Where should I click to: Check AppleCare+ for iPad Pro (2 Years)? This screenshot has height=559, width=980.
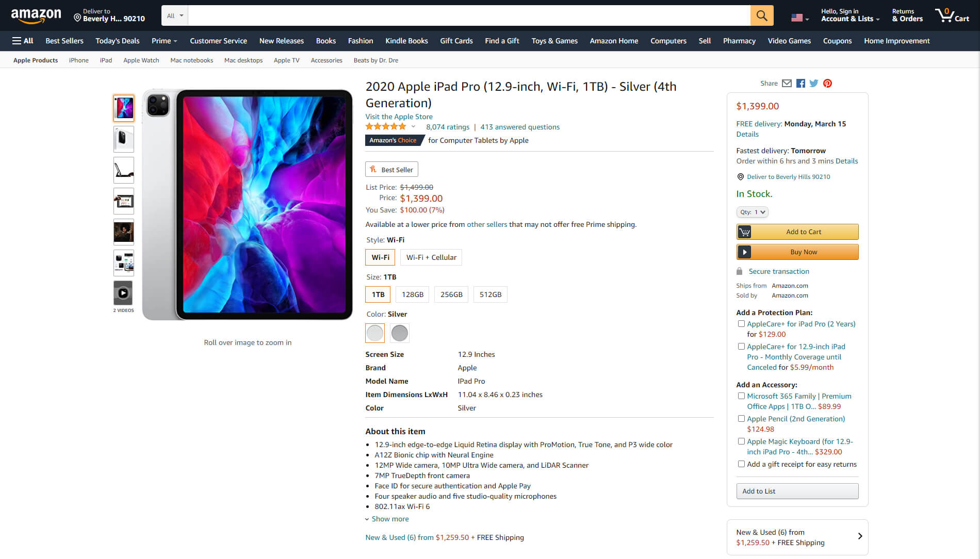[x=741, y=323]
